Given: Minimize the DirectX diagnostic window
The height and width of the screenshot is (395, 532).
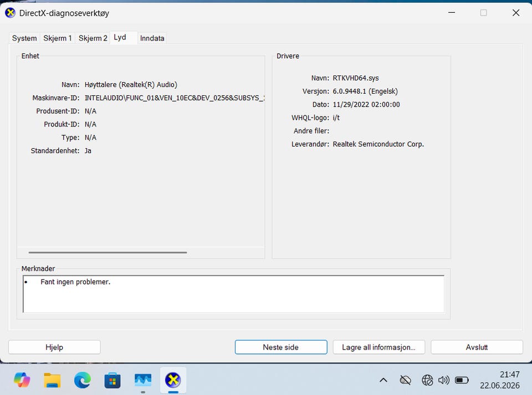Looking at the screenshot, I should pyautogui.click(x=452, y=13).
